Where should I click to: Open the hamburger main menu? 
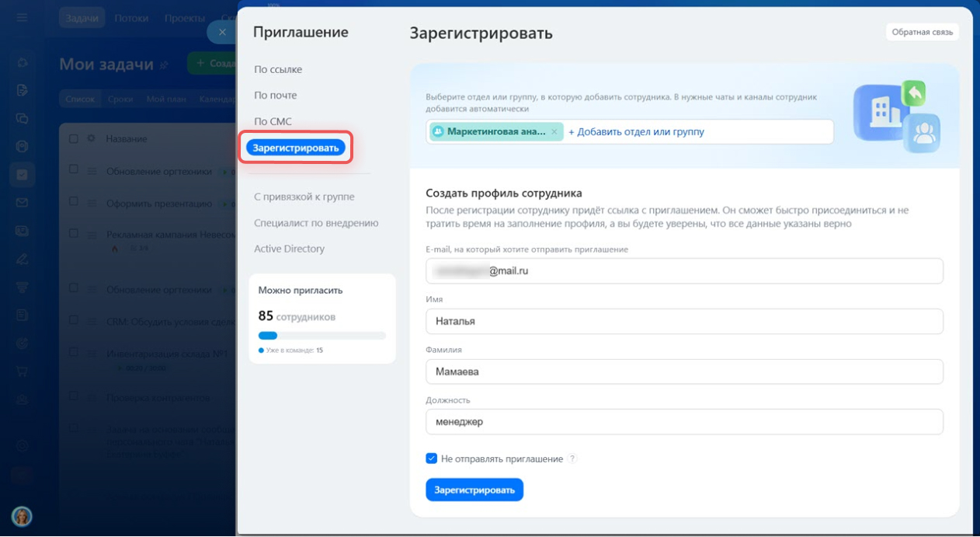tap(23, 17)
